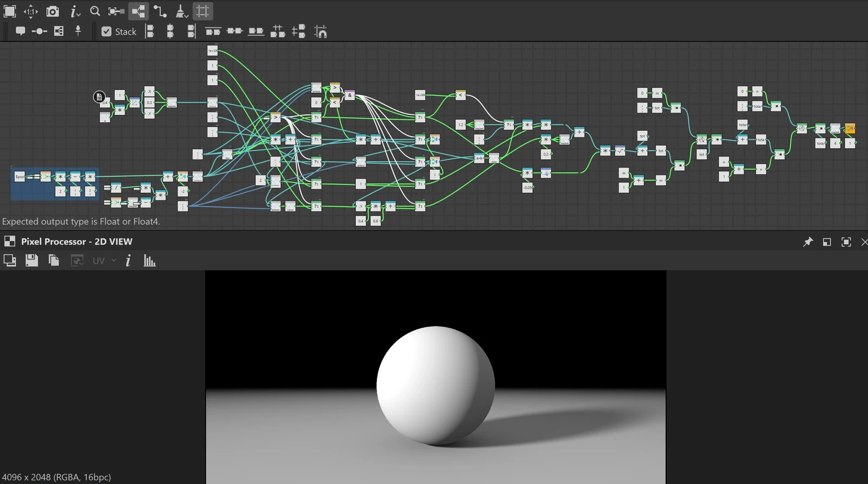Uncheck the Stack checkbox
Image resolution: width=868 pixels, height=484 pixels.
click(x=106, y=31)
